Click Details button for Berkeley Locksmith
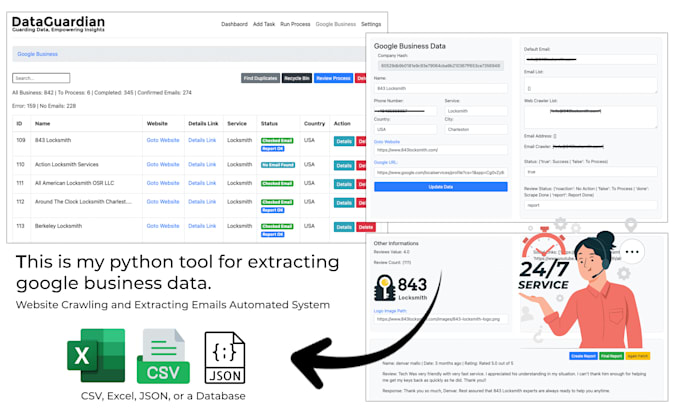This screenshot has width=680, height=409. tap(344, 227)
